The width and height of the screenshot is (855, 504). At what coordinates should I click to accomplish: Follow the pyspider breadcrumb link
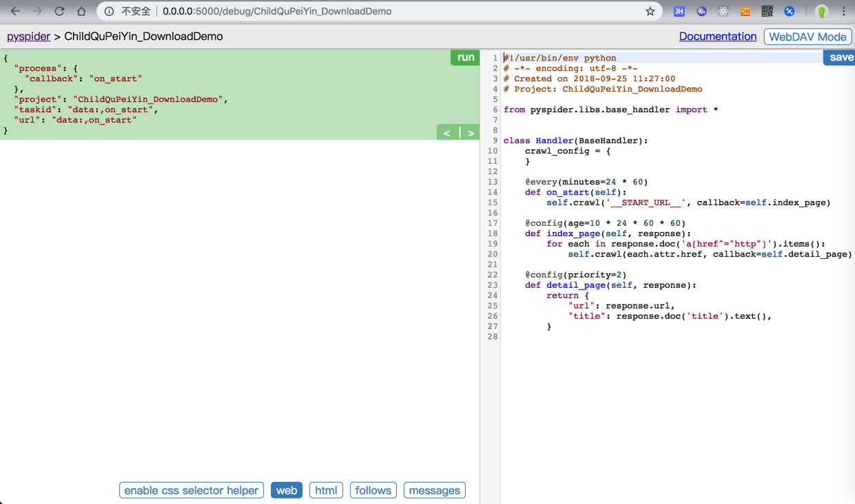click(x=28, y=36)
